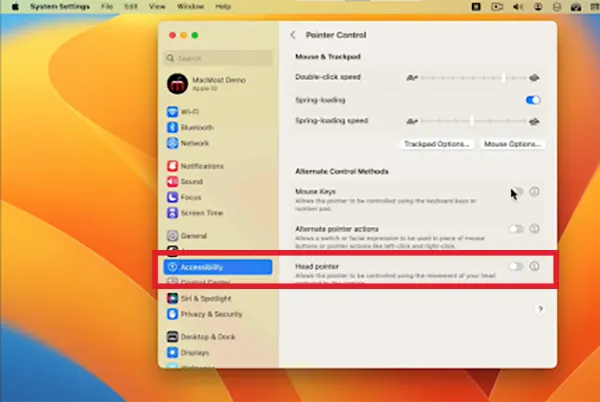Open Wi-Fi settings icon in sidebar

coord(172,112)
